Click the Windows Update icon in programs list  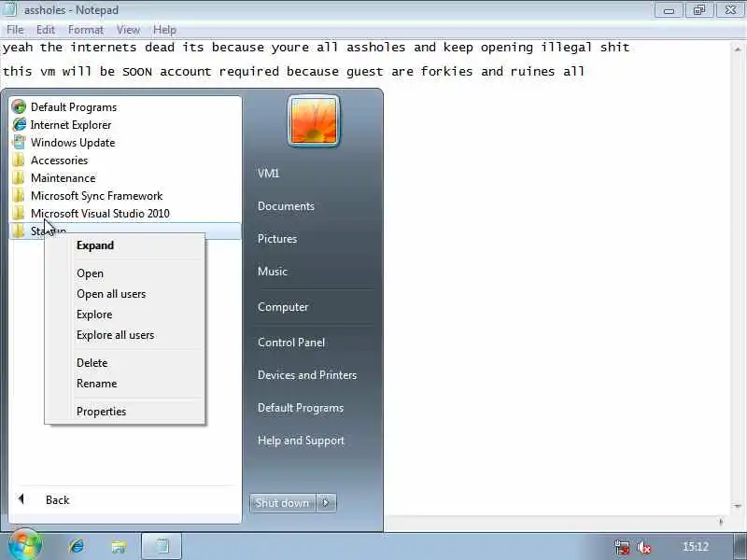click(19, 142)
